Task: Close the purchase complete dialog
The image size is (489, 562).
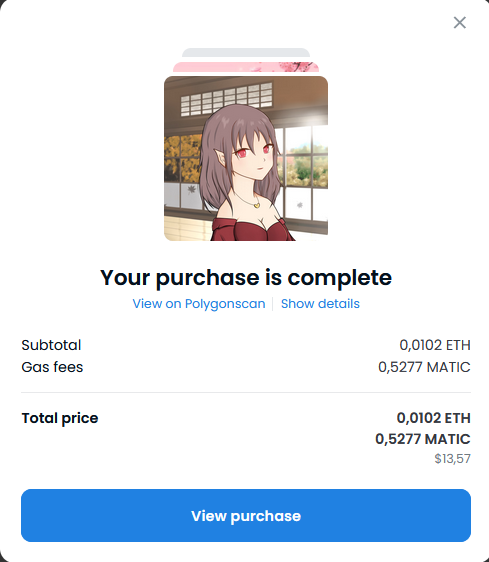Action: [x=460, y=22]
